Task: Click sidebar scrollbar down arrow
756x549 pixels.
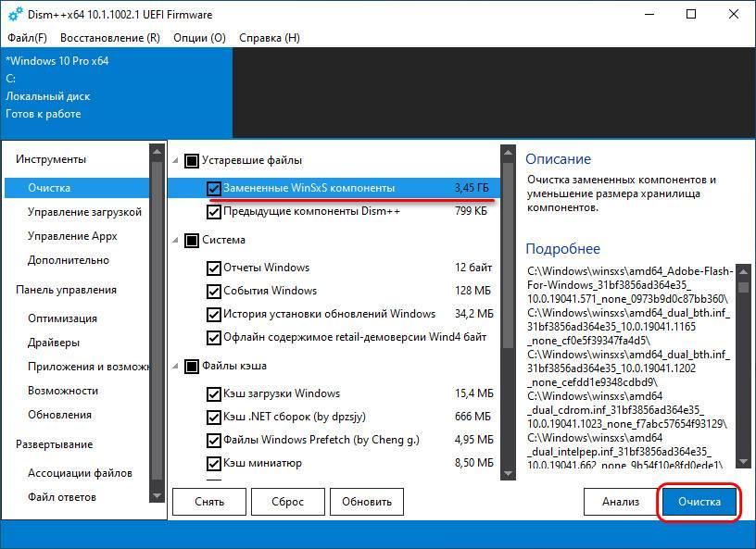Action: tap(157, 495)
